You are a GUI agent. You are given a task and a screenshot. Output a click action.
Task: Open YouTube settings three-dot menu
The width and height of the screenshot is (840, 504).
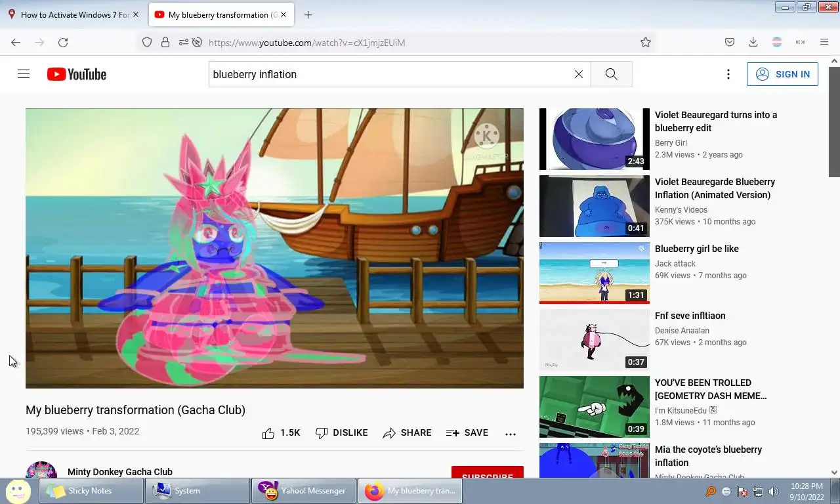point(728,74)
